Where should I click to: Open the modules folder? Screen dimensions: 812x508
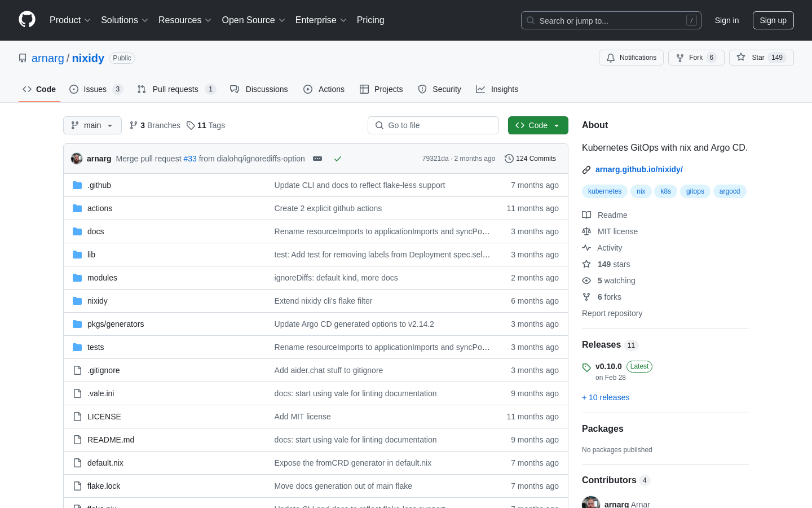pyautogui.click(x=102, y=278)
